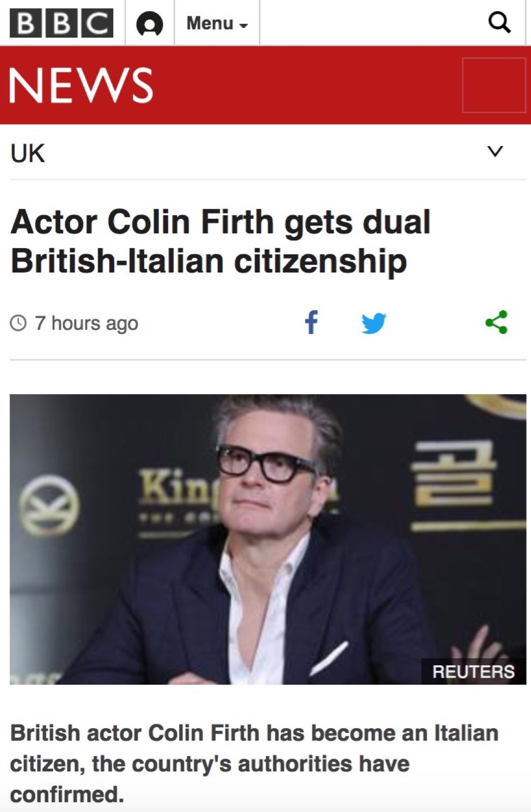Viewport: 531px width, 812px height.
Task: Click the Menu label text
Action: click(210, 23)
